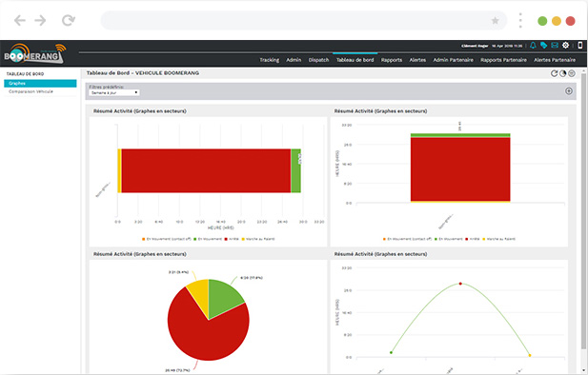Click the pie-chart icon beside refresh
Viewport: 588px width, 375px height.
click(x=562, y=73)
